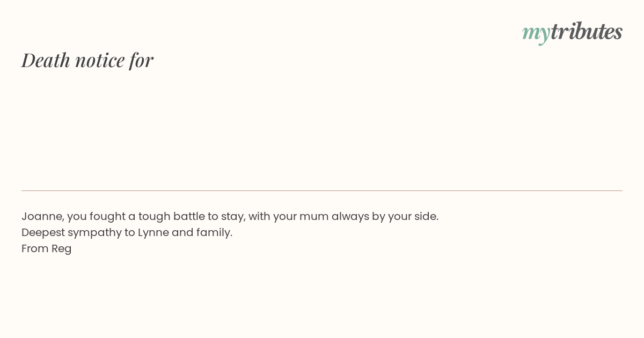Click the mytributes logo
Viewport: 644px width, 338px height.
(572, 32)
